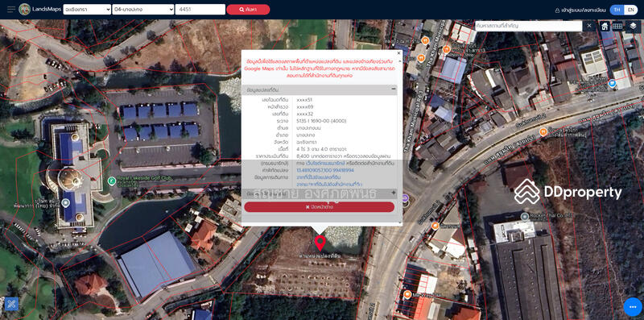The height and width of the screenshot is (320, 644).
Task: Open the parcel coordinates link
Action: (325, 170)
